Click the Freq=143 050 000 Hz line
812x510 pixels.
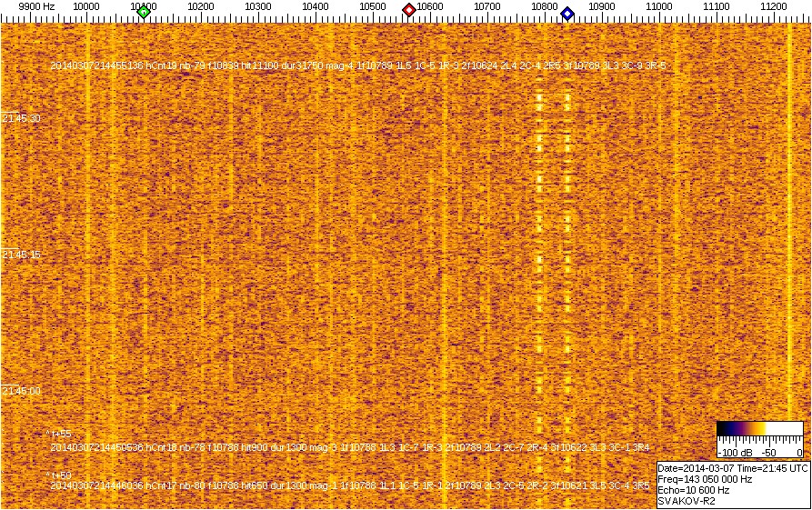tap(705, 478)
